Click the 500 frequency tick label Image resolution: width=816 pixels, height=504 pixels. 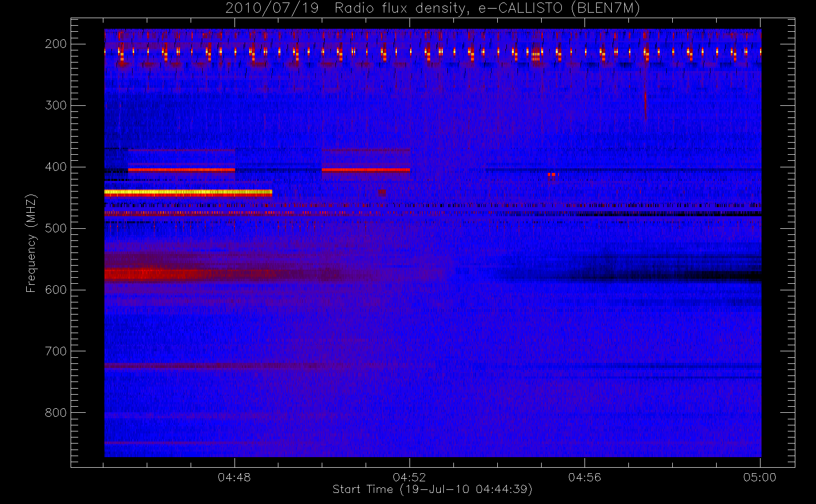point(56,228)
